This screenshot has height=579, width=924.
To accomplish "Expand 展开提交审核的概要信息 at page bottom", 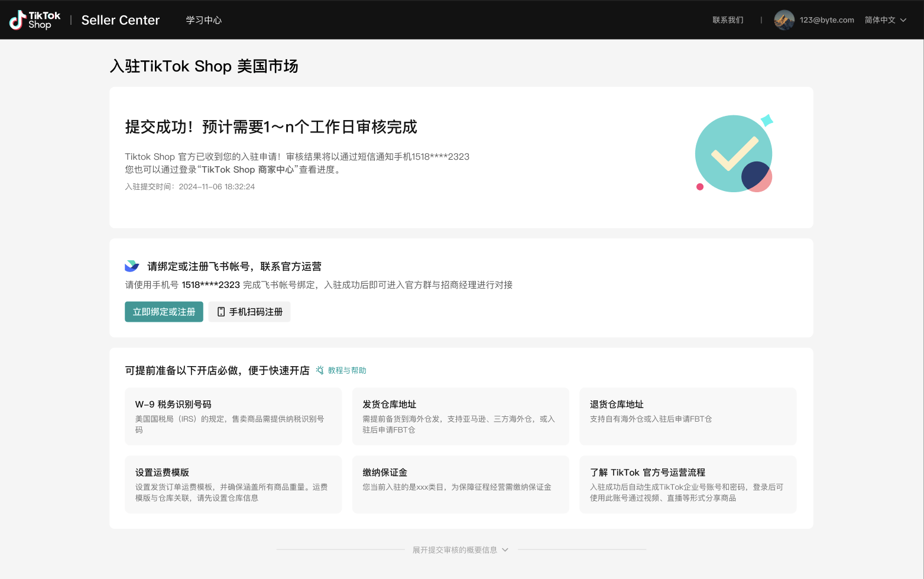I will (461, 549).
